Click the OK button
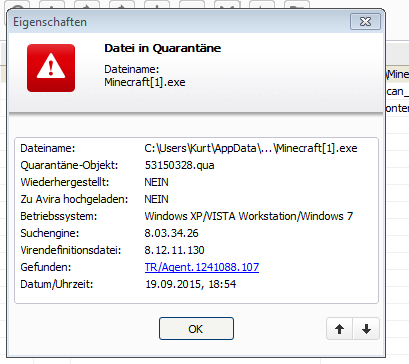409x364 pixels. coord(196,329)
